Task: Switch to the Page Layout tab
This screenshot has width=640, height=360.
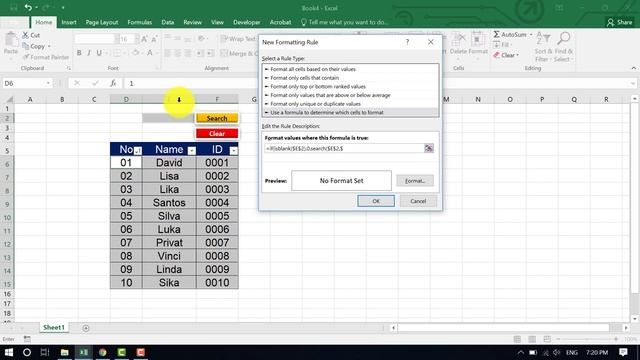Action: [102, 22]
